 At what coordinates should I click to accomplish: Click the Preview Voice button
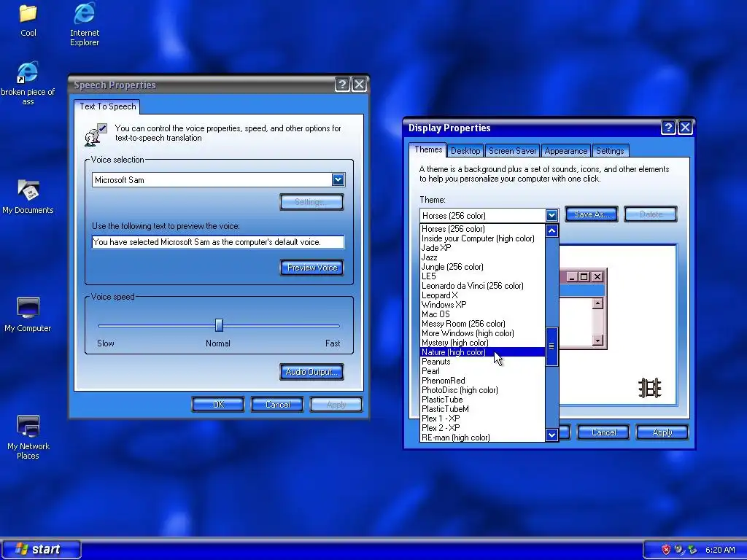point(312,268)
